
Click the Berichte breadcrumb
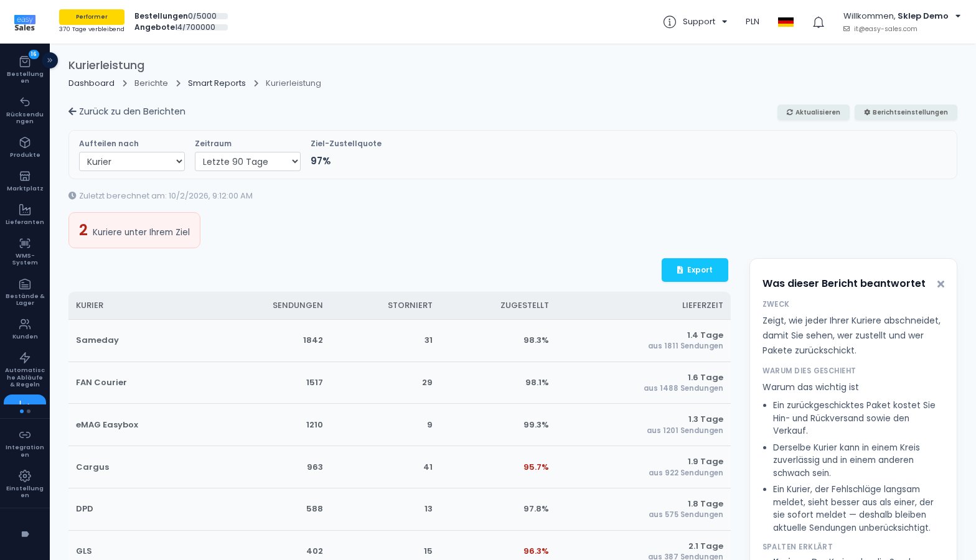point(151,83)
